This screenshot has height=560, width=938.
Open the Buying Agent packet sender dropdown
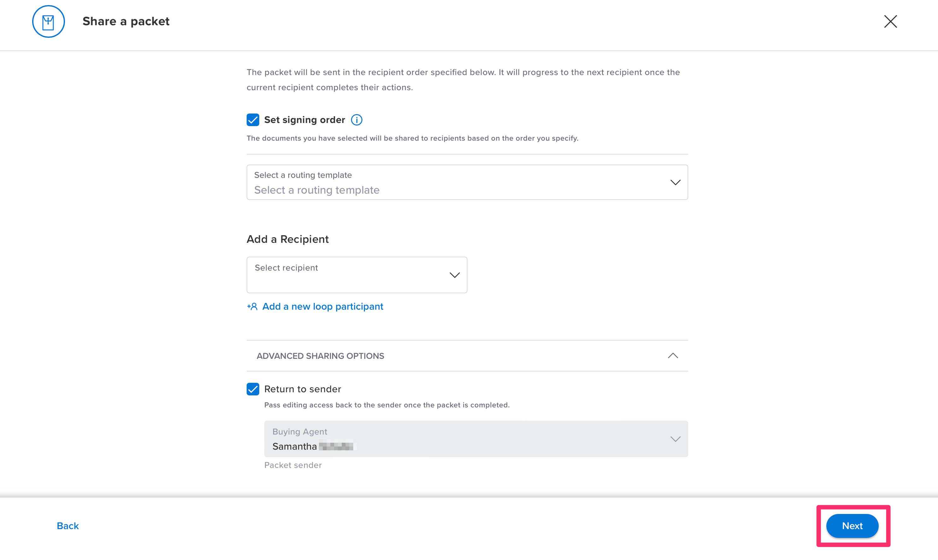click(x=476, y=439)
